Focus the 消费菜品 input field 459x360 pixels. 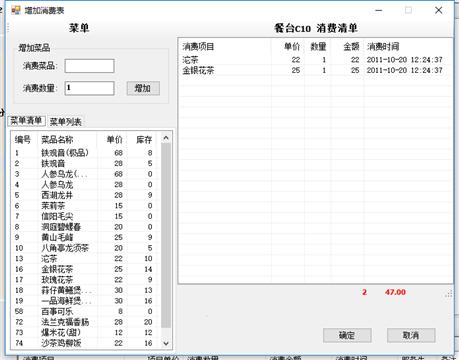pos(89,66)
